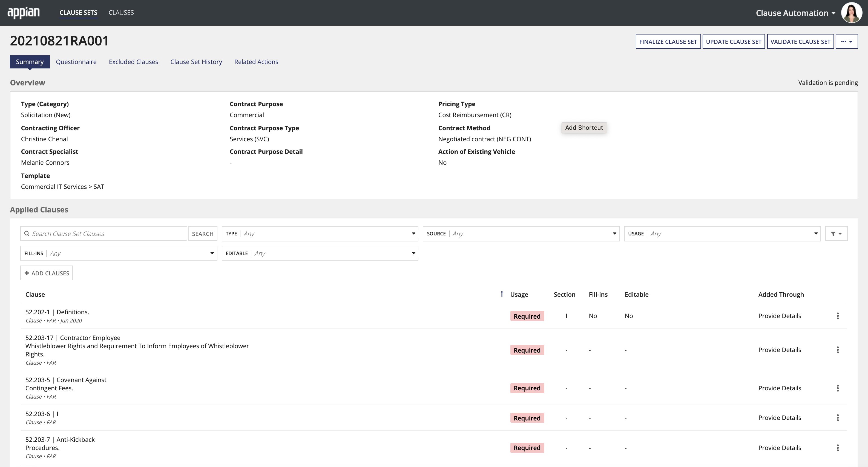868x467 pixels.
Task: Click Contracting Officer value 'Christine Chenal'
Action: click(44, 139)
